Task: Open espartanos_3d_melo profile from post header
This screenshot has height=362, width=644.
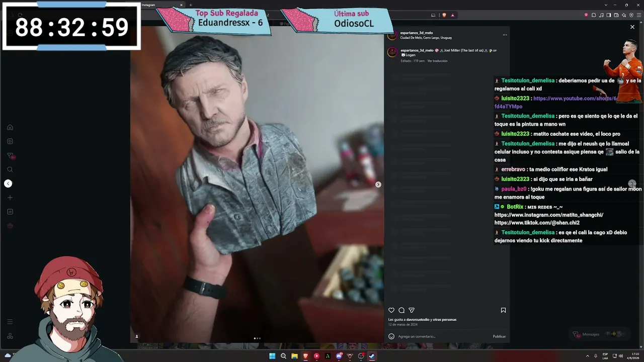Action: coord(417,33)
